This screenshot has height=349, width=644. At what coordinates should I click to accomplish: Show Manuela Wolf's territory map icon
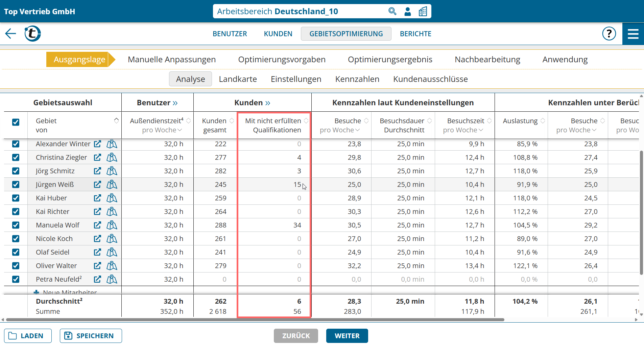coord(112,225)
